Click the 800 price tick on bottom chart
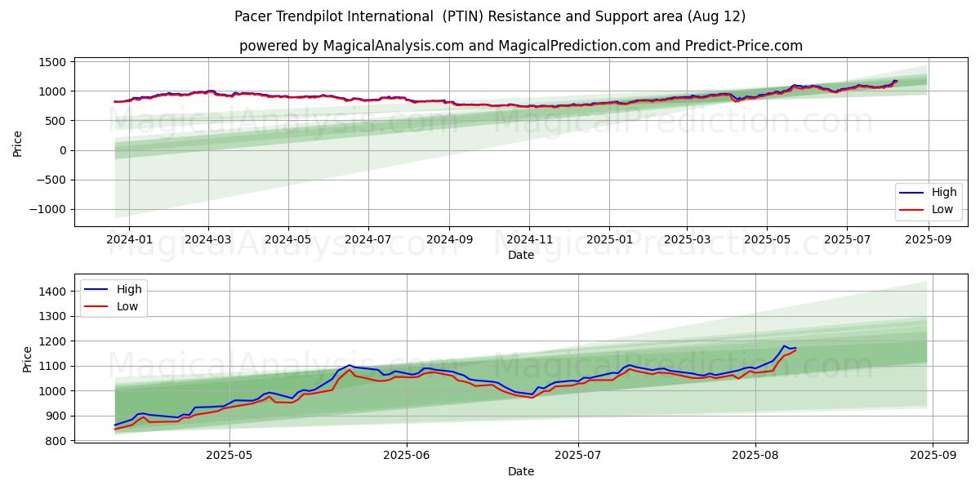 [x=56, y=442]
